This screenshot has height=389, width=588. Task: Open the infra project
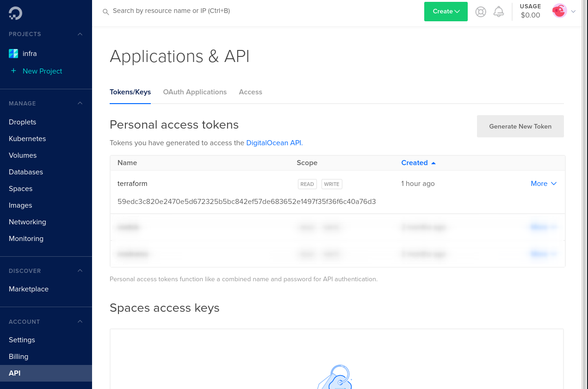[30, 54]
